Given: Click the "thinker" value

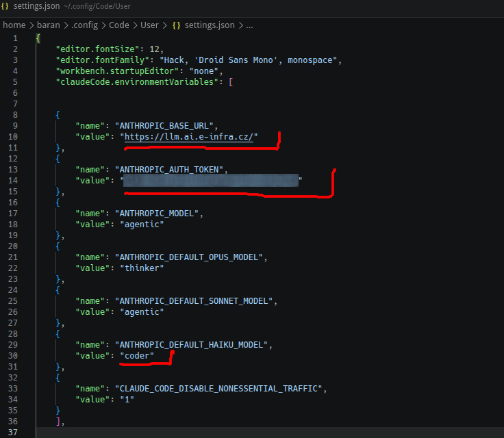Looking at the screenshot, I should [x=142, y=268].
